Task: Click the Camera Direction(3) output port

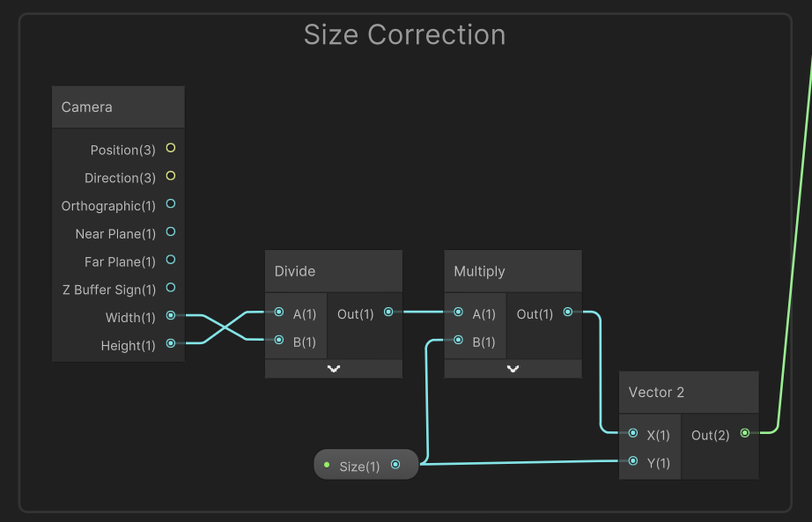Action: [171, 177]
